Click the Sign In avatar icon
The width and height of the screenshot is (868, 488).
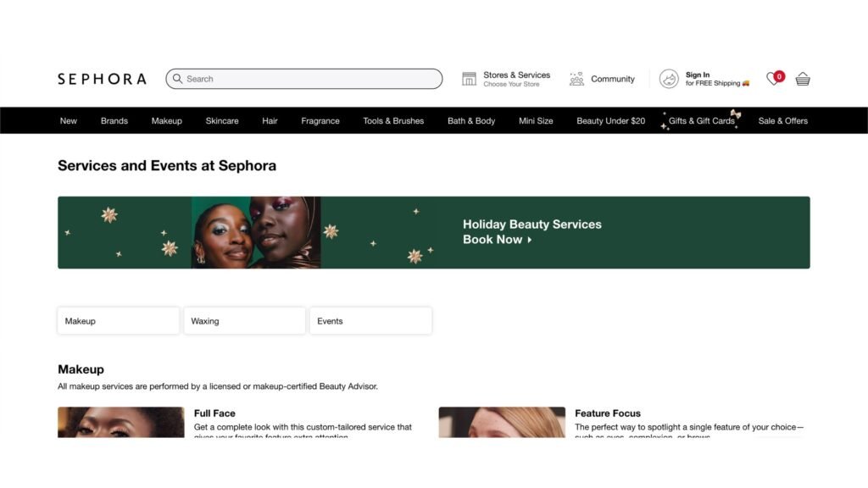[669, 79]
